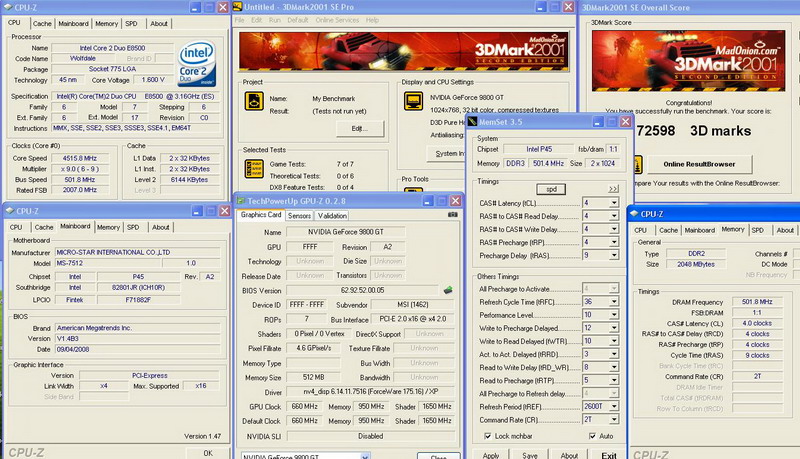Click the >> button in MemSet Timings
Viewport: 800px width, 459px height.
pos(613,189)
